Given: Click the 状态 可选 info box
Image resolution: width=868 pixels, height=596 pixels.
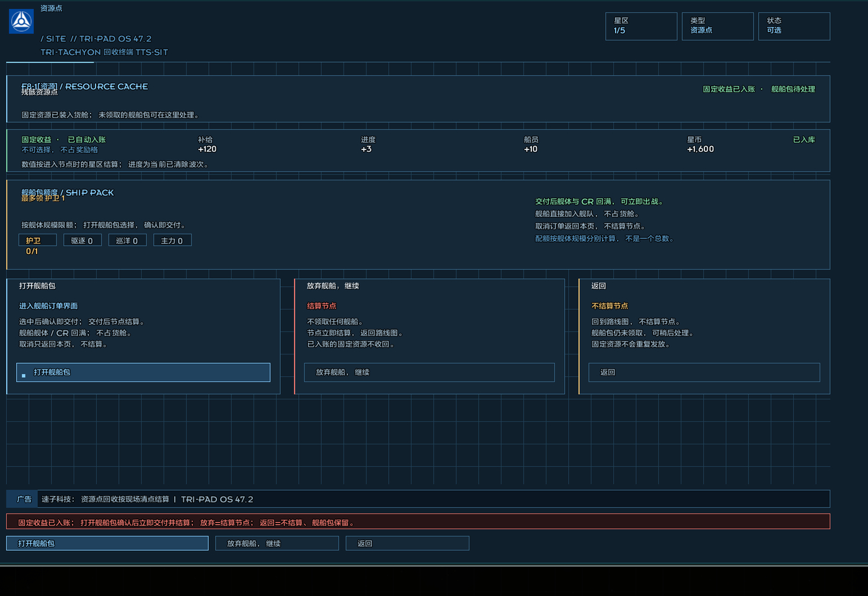Looking at the screenshot, I should tap(794, 26).
